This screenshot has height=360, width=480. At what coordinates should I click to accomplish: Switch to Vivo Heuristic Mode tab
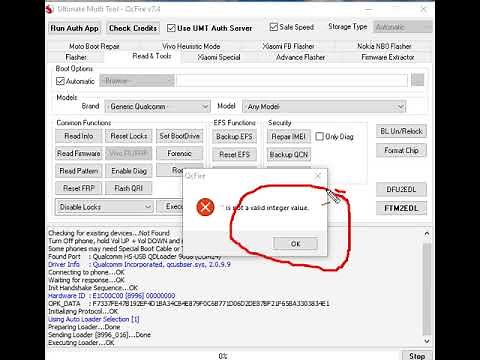[x=191, y=46]
